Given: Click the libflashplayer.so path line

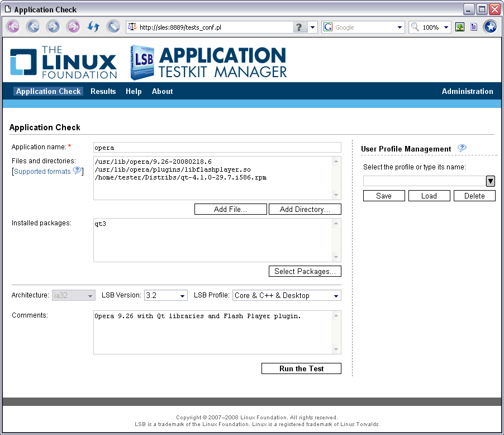Looking at the screenshot, I should point(173,169).
